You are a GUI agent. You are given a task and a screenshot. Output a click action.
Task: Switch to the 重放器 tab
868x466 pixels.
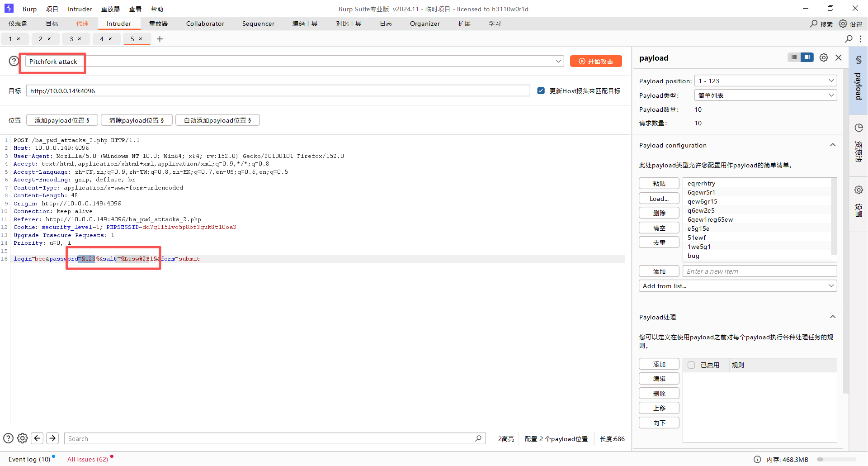158,24
